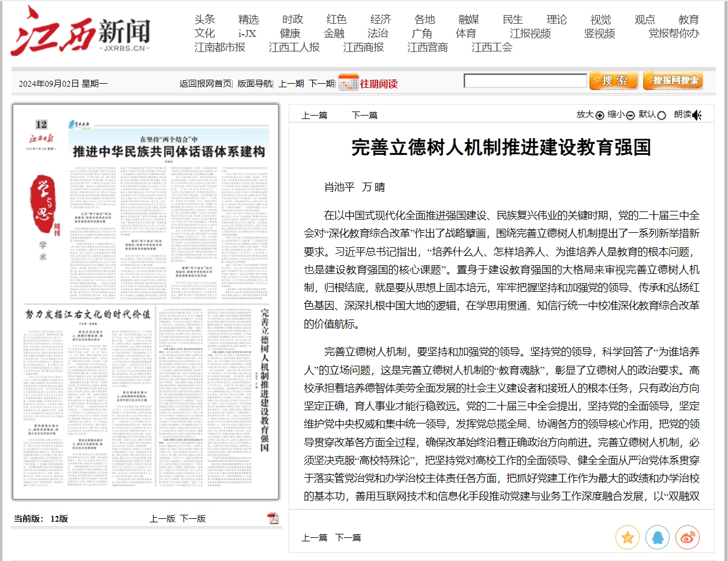The height and width of the screenshot is (561, 728).
Task: Open the 融媒 navigation item
Action: tap(468, 20)
